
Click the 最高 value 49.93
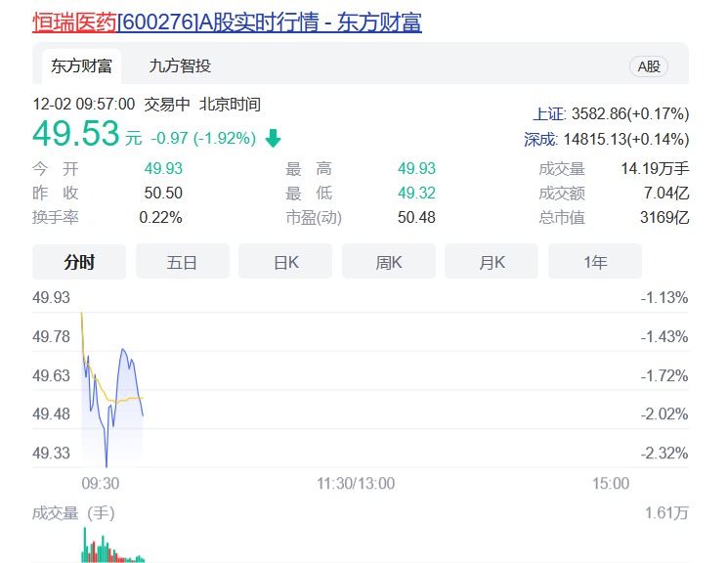coord(416,168)
